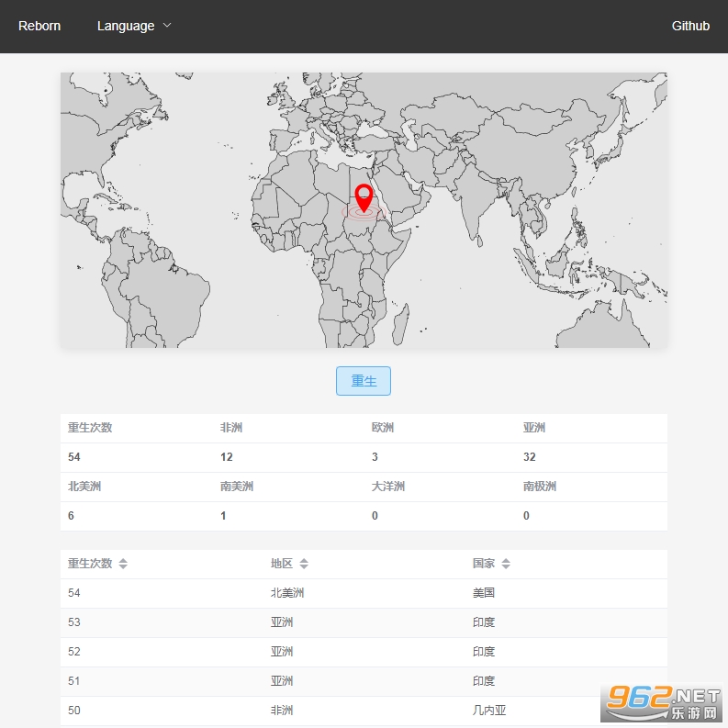
Task: Open the Github link
Action: tap(690, 26)
